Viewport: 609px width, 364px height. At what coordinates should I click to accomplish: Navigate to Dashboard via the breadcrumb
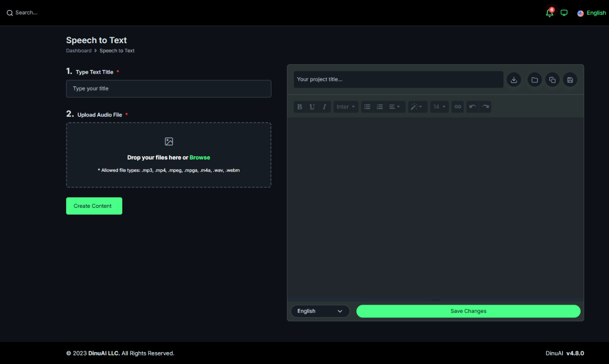pos(79,50)
